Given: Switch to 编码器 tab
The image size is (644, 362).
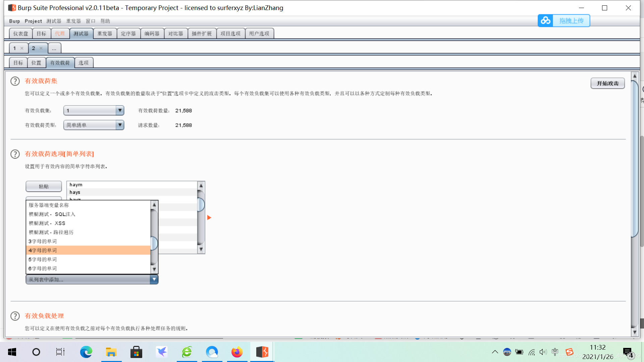Looking at the screenshot, I should 152,34.
